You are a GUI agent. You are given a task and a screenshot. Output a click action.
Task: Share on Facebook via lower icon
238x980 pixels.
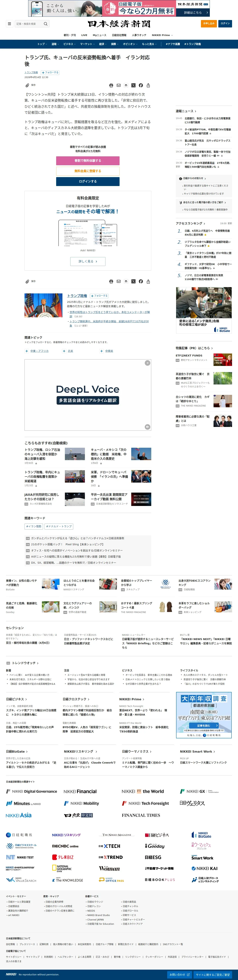click(x=141, y=282)
